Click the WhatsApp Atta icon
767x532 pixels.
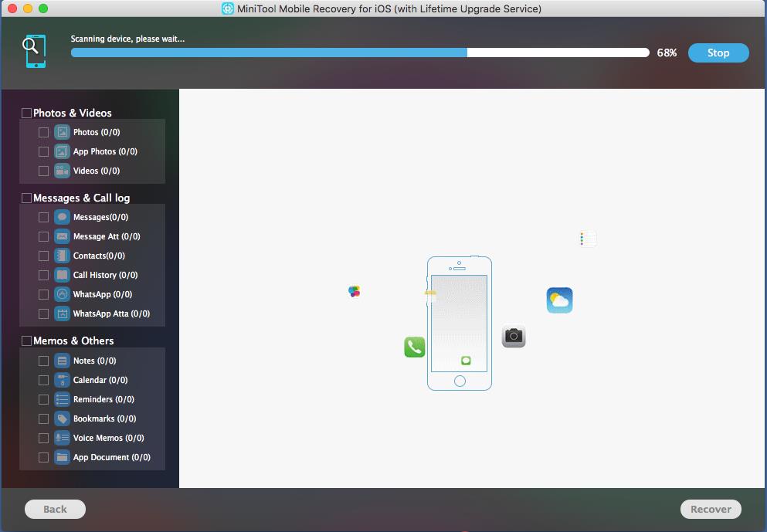(x=62, y=313)
